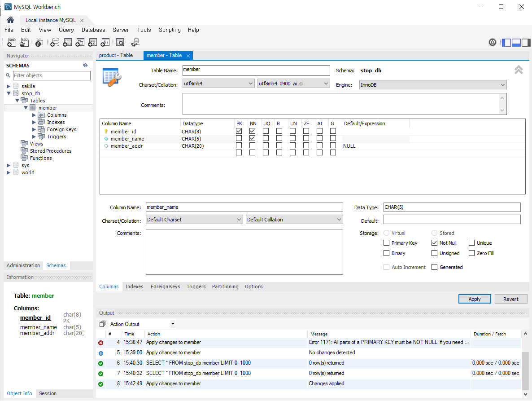Expand the Columns node under member
Viewport: 532px width, 401px height.
(34, 115)
